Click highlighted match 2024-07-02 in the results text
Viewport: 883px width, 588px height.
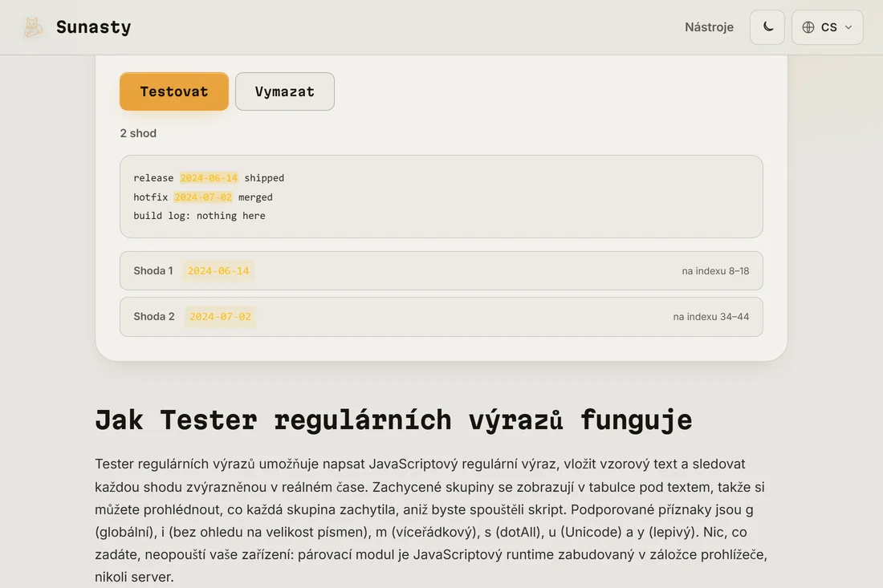pyautogui.click(x=203, y=197)
